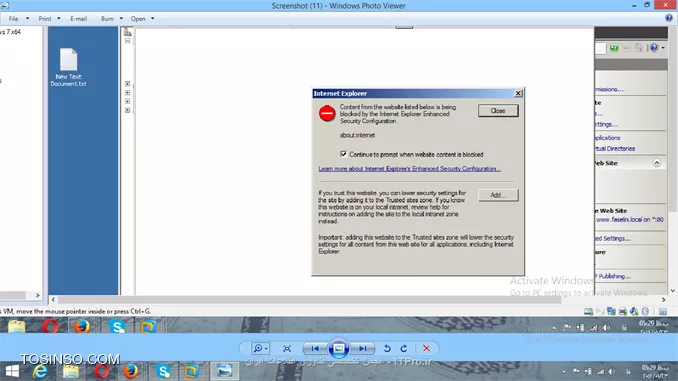Click the scroll-down arrow of the right vertical scrollbar
Viewport: 678px width, 381px height.
tap(672, 291)
